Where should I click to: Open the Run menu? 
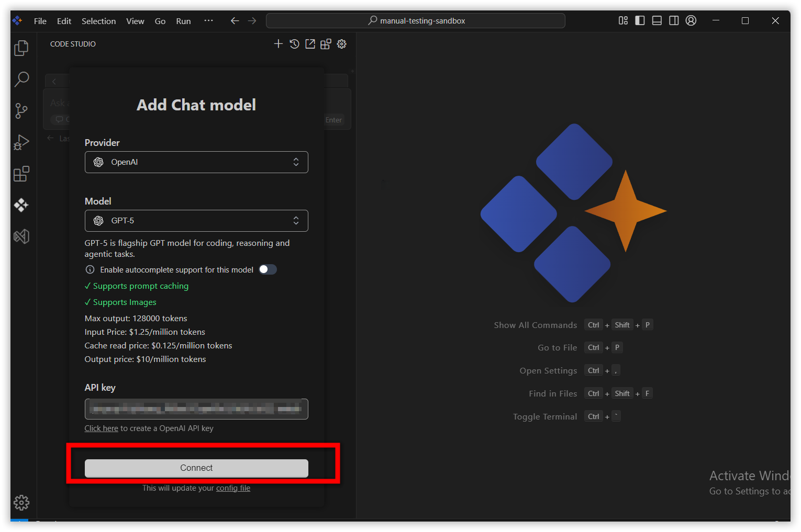tap(183, 21)
